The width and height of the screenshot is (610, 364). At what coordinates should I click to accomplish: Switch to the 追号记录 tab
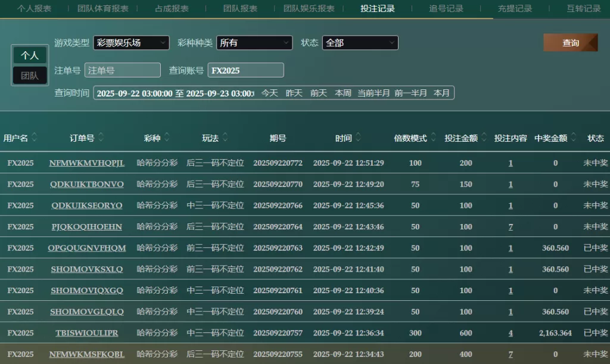tap(446, 9)
